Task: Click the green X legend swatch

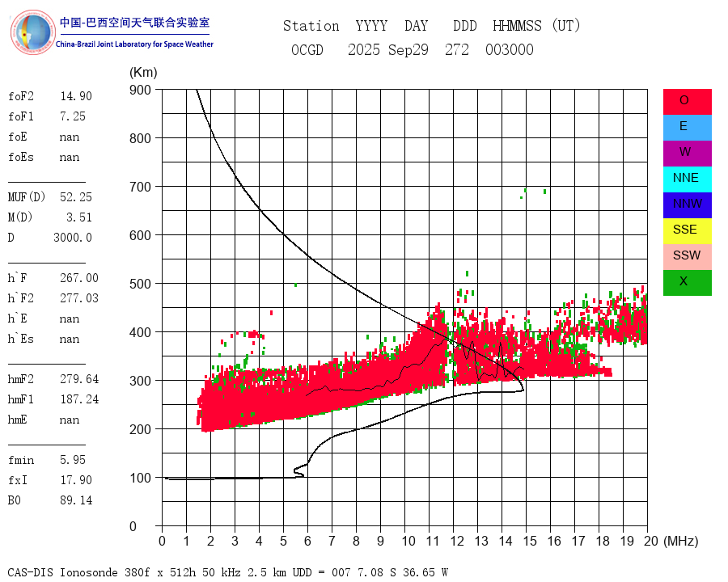Action: [x=687, y=283]
